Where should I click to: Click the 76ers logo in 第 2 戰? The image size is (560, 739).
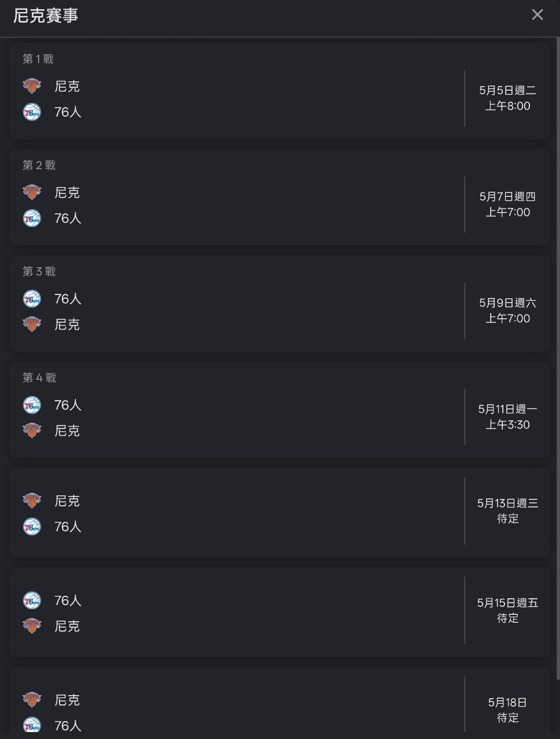pos(32,218)
